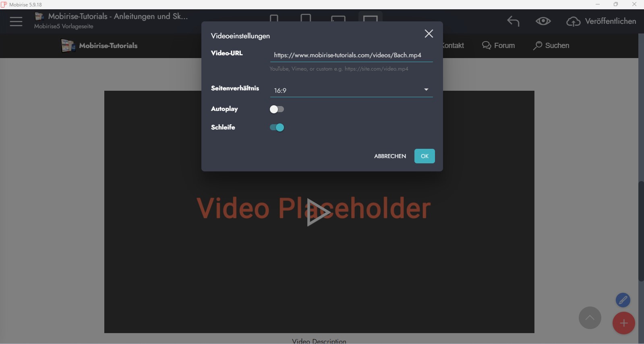Screen dimensions: 644x344
Task: Open the Seitenverhältnis 16:9 dropdown
Action: click(351, 90)
